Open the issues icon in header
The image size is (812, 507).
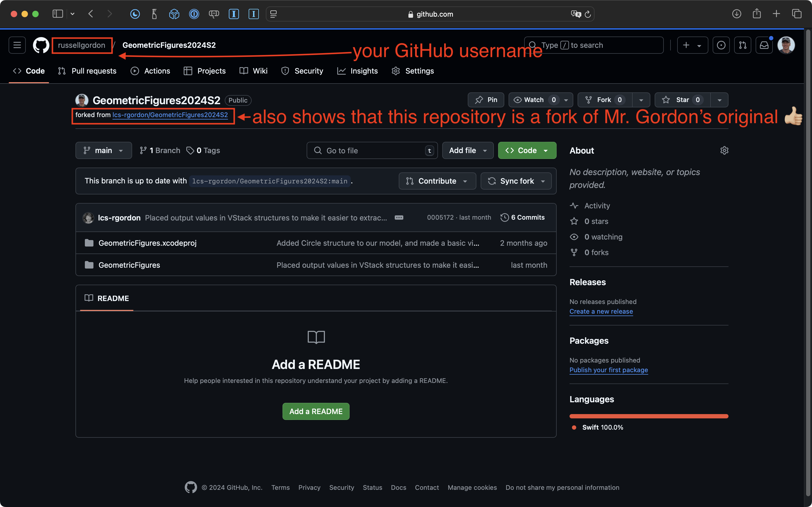pyautogui.click(x=721, y=45)
